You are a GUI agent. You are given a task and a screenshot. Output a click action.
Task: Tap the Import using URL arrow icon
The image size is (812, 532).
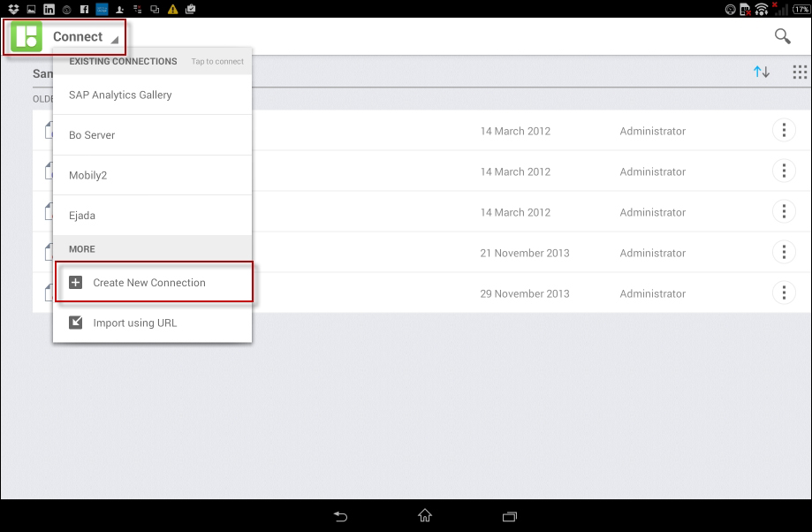tap(75, 323)
